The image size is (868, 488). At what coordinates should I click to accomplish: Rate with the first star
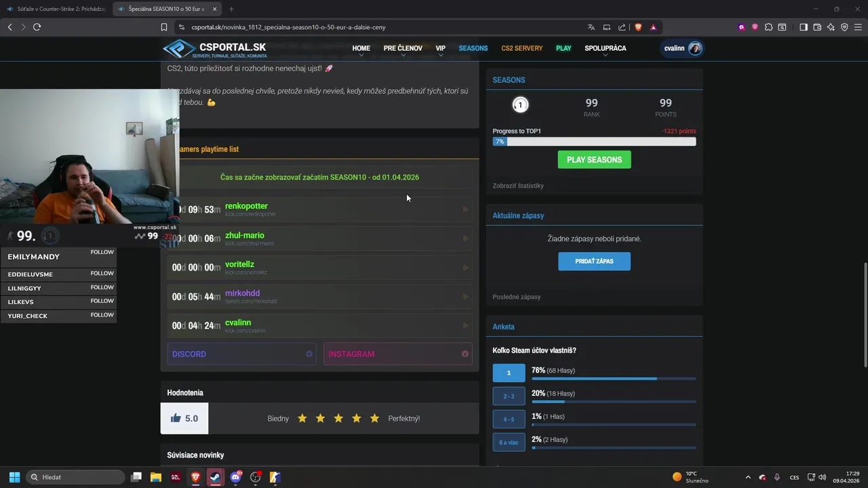click(x=302, y=418)
